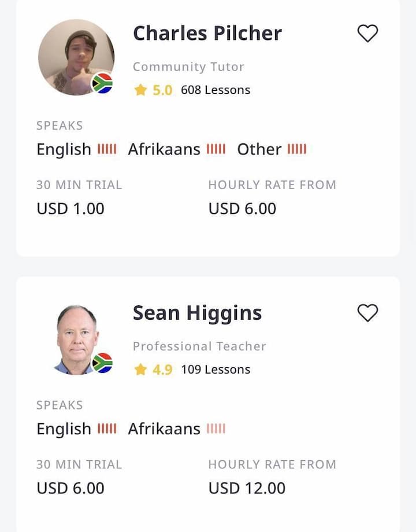The image size is (416, 532).
Task: Click the star rating icon beside 4.9
Action: [140, 369]
